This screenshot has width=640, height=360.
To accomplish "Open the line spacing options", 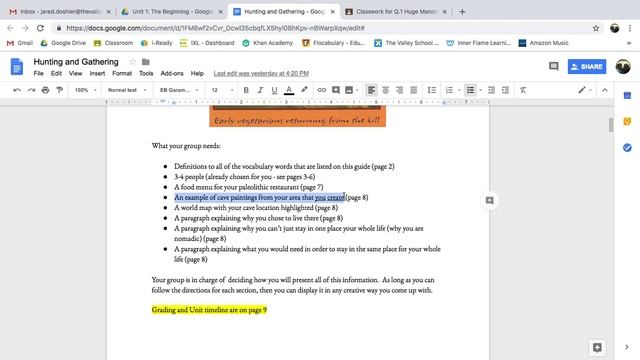I will click(432, 90).
